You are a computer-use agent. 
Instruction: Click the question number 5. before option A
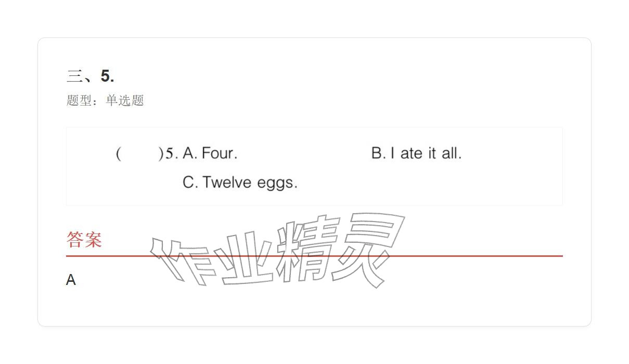[x=172, y=153]
